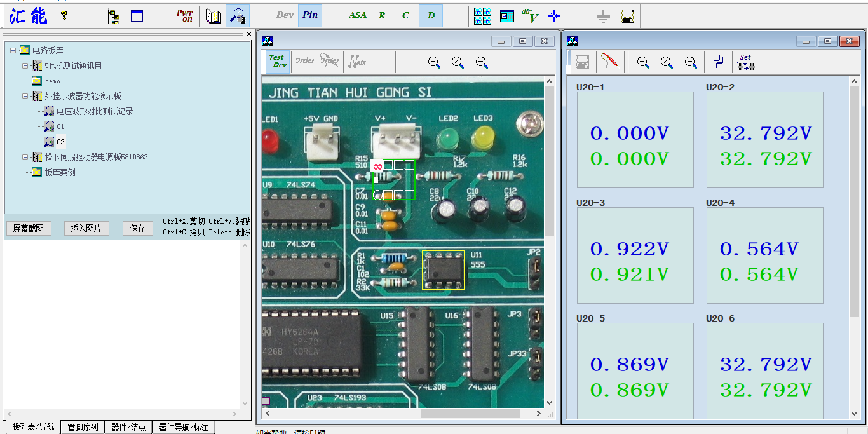Maximize the circuit board image window
Viewport: 868px width, 434px height.
pos(522,41)
